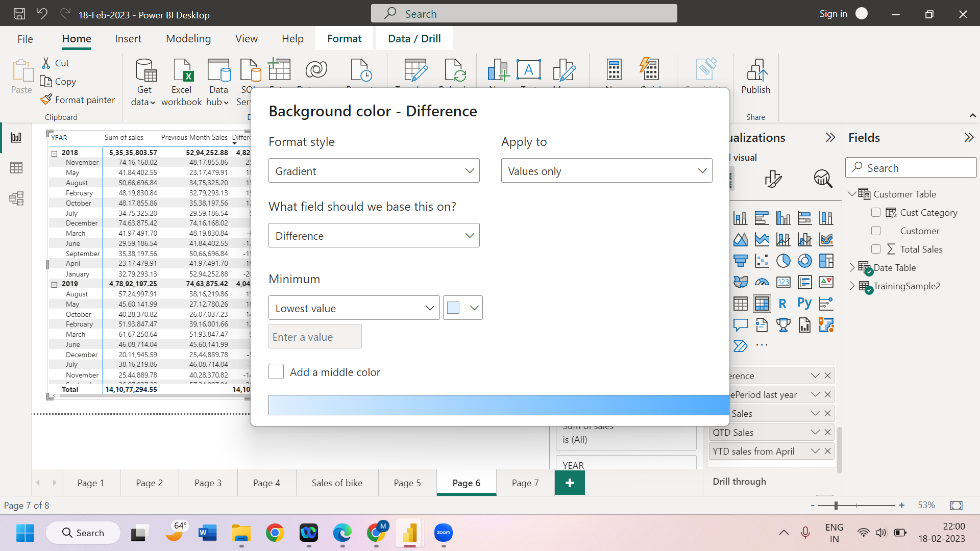Enable Add a middle color checkbox

tap(276, 372)
